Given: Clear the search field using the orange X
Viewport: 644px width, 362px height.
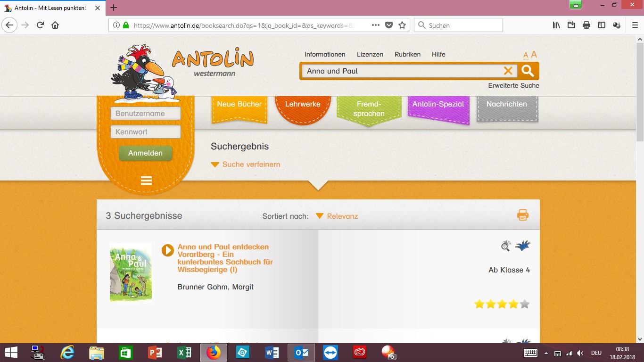Looking at the screenshot, I should pyautogui.click(x=508, y=71).
